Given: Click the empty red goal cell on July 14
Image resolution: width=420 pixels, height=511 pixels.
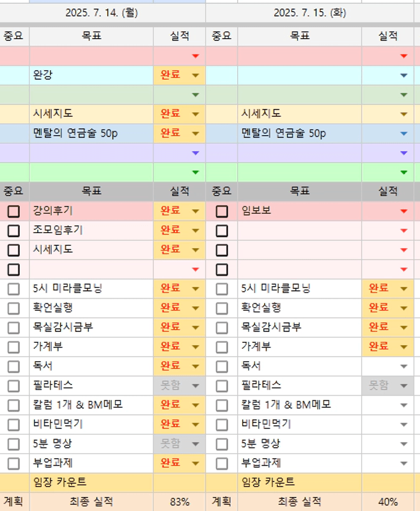Looking at the screenshot, I should [91, 56].
